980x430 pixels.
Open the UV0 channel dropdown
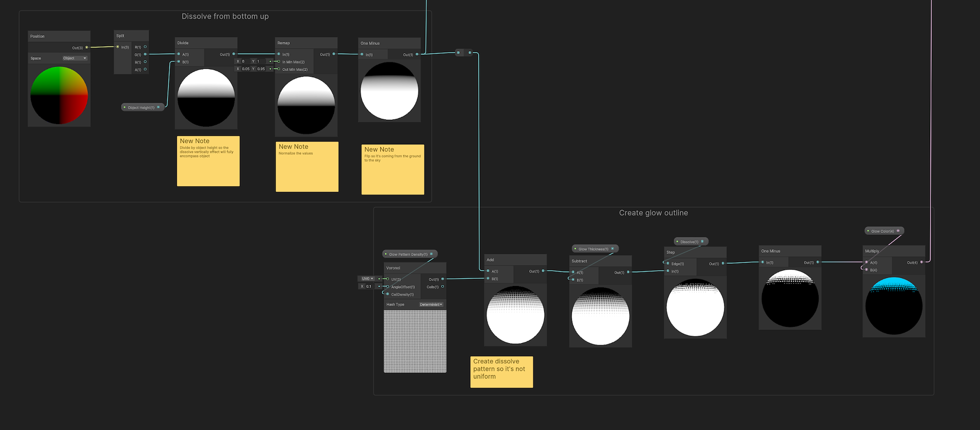[x=367, y=279]
